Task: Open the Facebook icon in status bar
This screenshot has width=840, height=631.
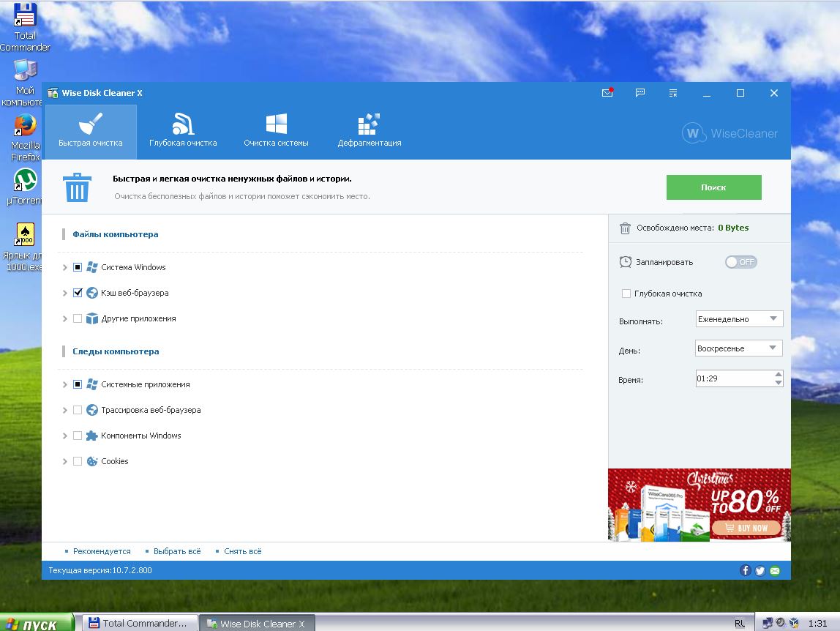Action: [745, 570]
